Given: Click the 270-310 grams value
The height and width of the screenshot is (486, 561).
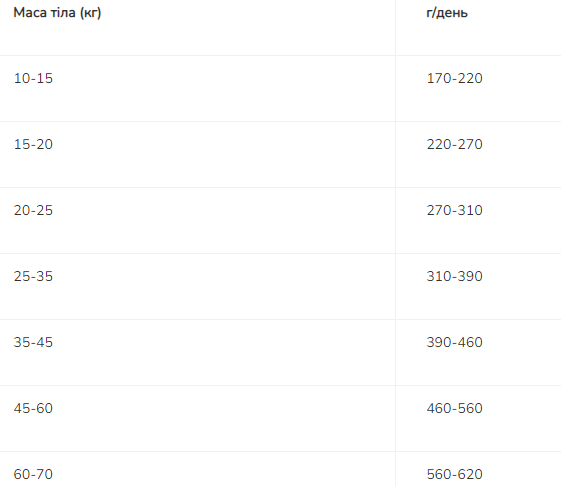Looking at the screenshot, I should [454, 210].
